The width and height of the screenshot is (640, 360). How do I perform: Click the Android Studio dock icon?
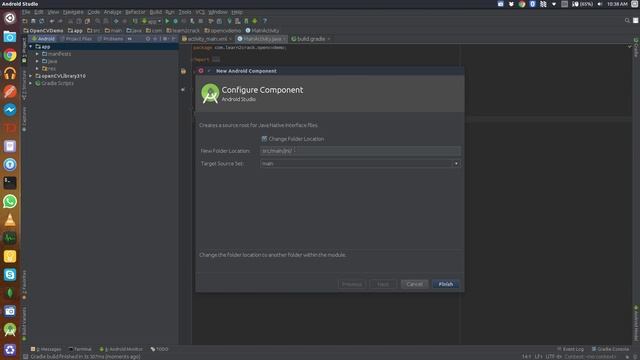pos(10,330)
